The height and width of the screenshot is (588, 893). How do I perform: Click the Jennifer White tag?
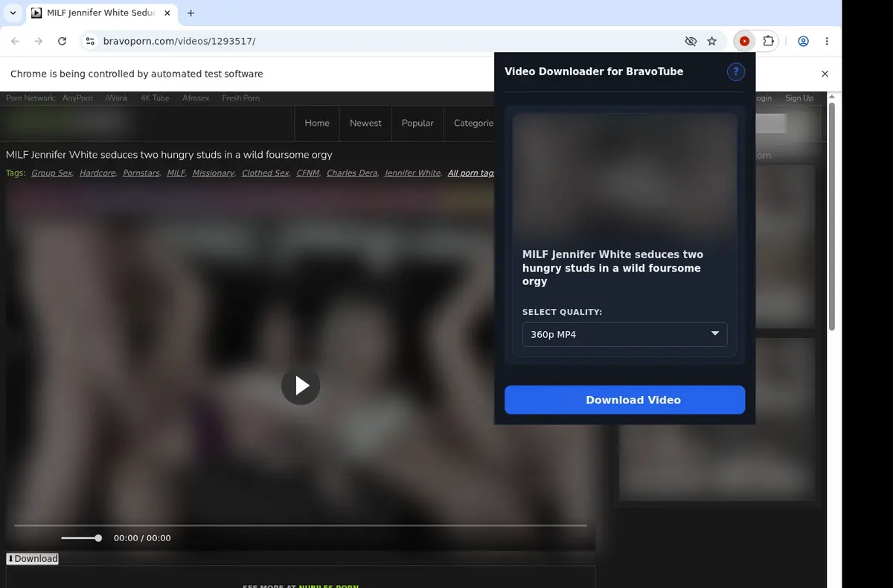pos(412,173)
